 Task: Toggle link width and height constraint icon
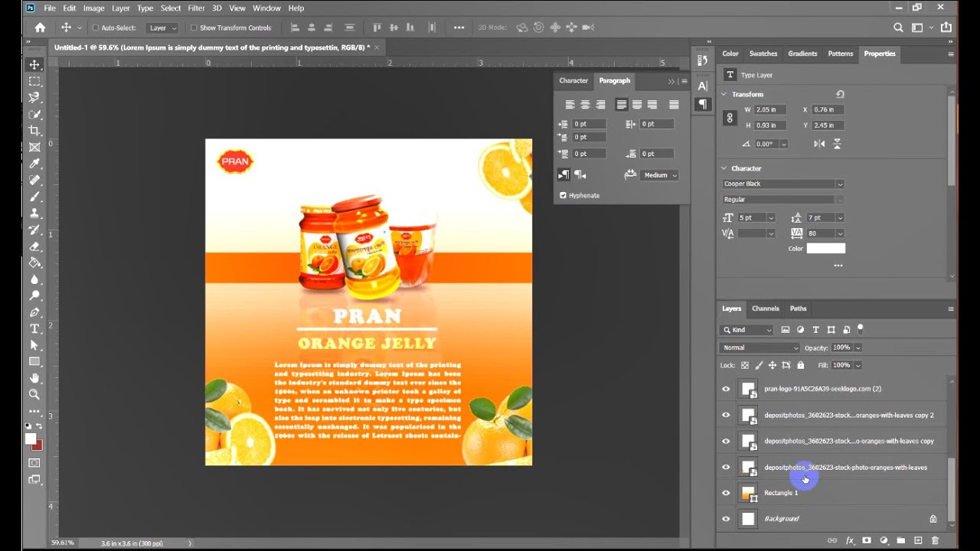pyautogui.click(x=730, y=118)
